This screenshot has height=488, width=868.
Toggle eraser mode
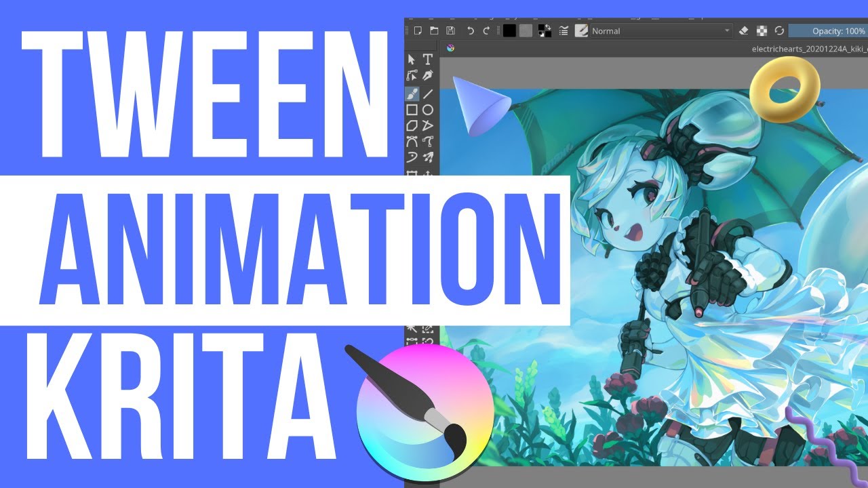744,30
